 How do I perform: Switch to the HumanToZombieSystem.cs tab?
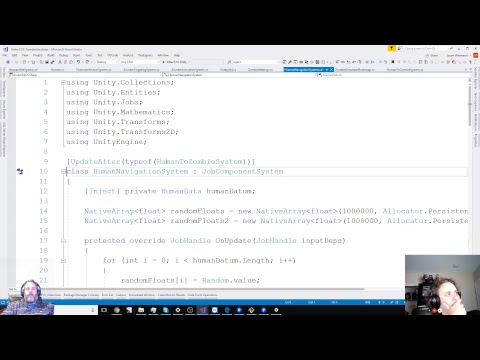pyautogui.click(x=405, y=70)
